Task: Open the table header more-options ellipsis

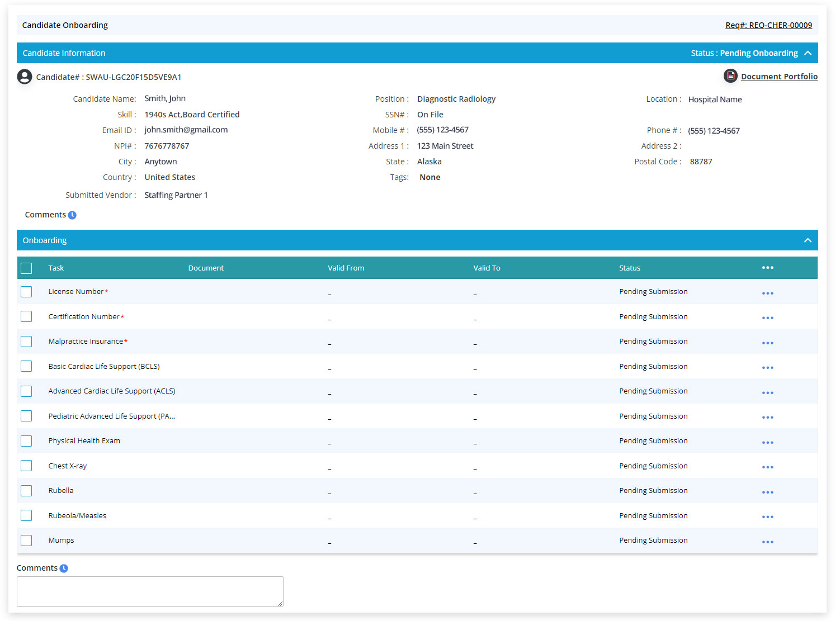Action: [767, 268]
